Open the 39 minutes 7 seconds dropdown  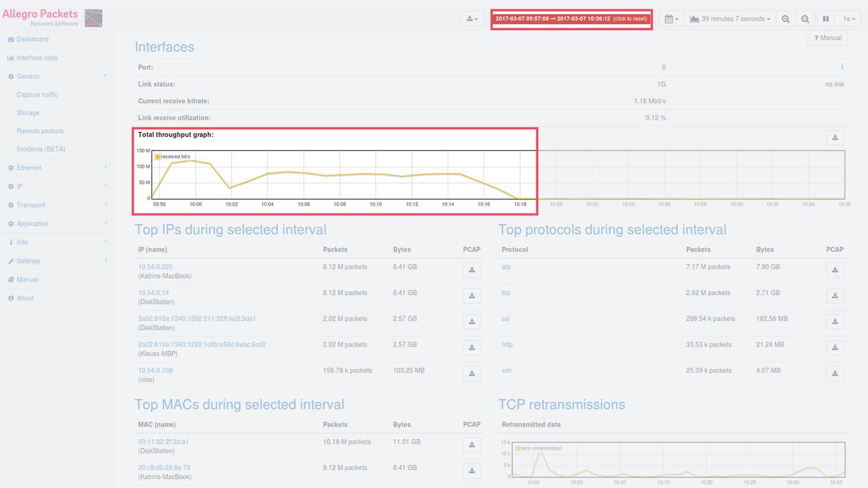[730, 19]
